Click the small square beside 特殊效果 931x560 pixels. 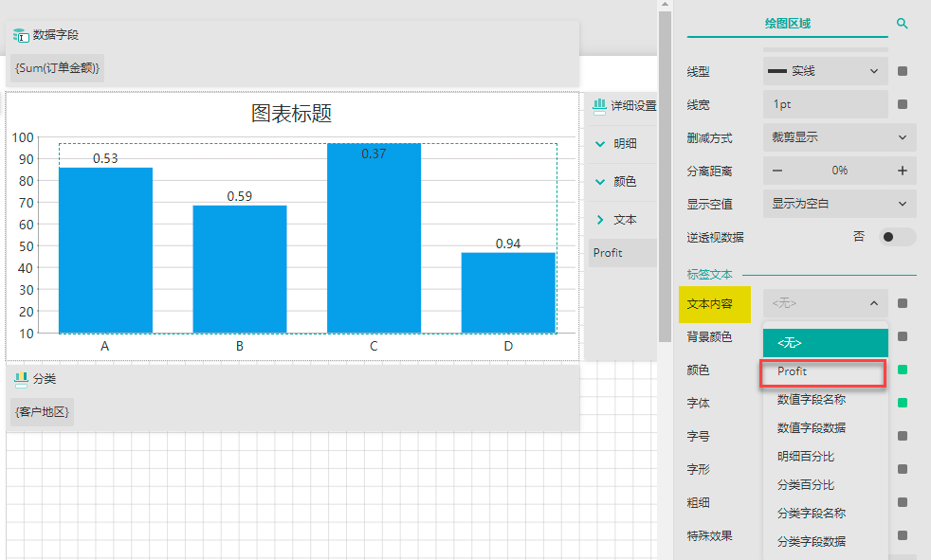[903, 535]
